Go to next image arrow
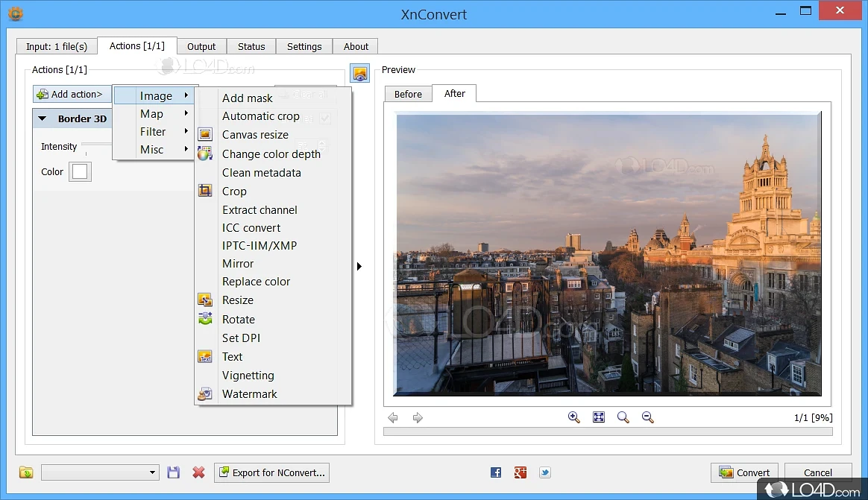 418,417
